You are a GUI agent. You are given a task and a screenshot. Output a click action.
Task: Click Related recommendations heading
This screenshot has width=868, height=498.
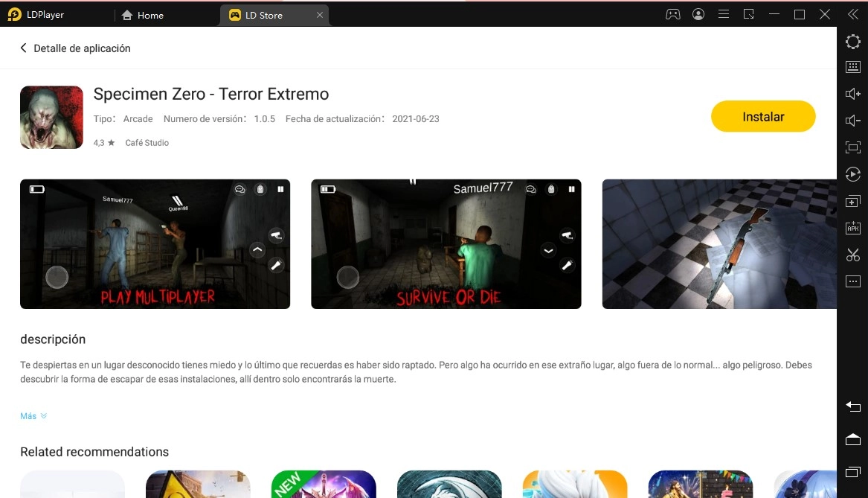pyautogui.click(x=94, y=452)
